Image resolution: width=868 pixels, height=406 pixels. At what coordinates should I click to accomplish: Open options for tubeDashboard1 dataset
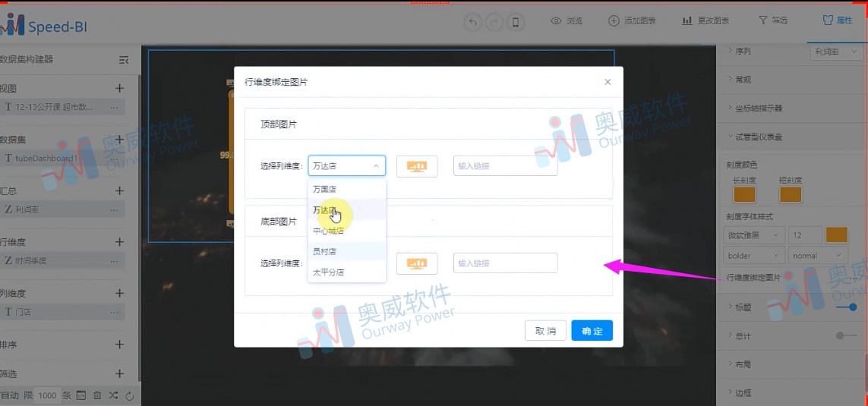tap(114, 159)
